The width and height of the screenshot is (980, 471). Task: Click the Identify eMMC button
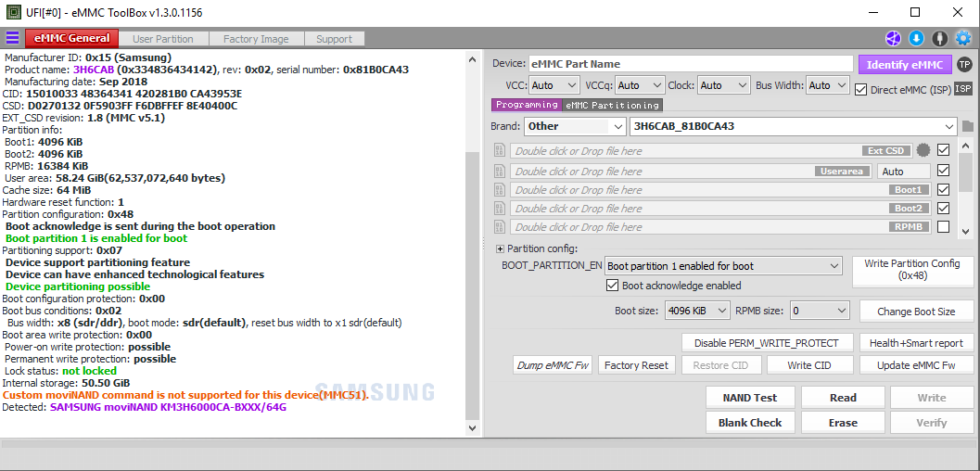(x=905, y=64)
